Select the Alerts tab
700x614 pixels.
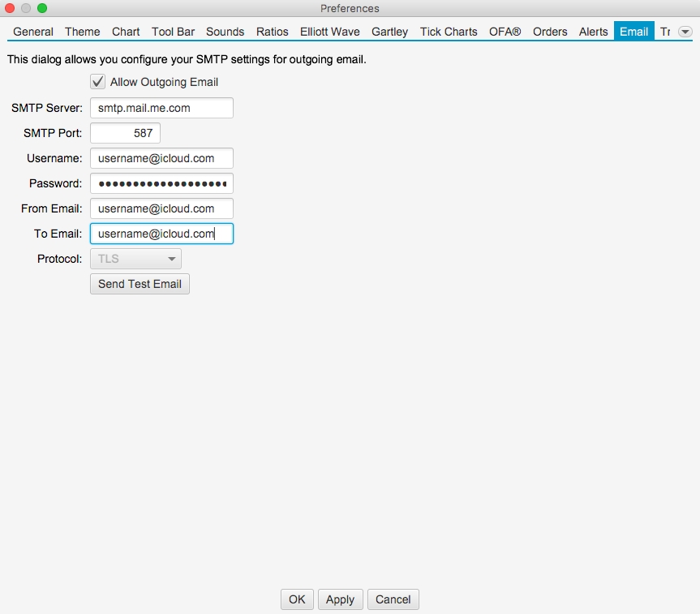point(593,32)
